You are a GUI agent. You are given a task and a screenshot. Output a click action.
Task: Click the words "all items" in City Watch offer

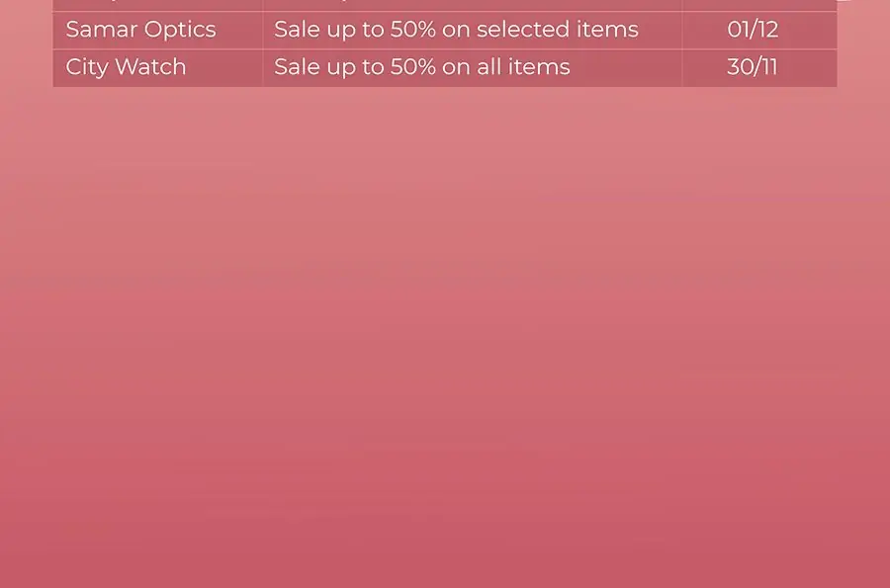tap(523, 67)
